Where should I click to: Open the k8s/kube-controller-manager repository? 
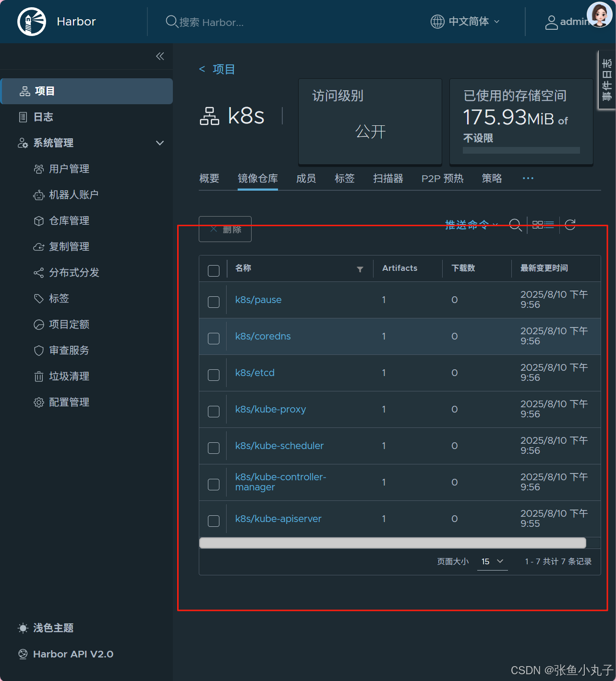click(281, 482)
